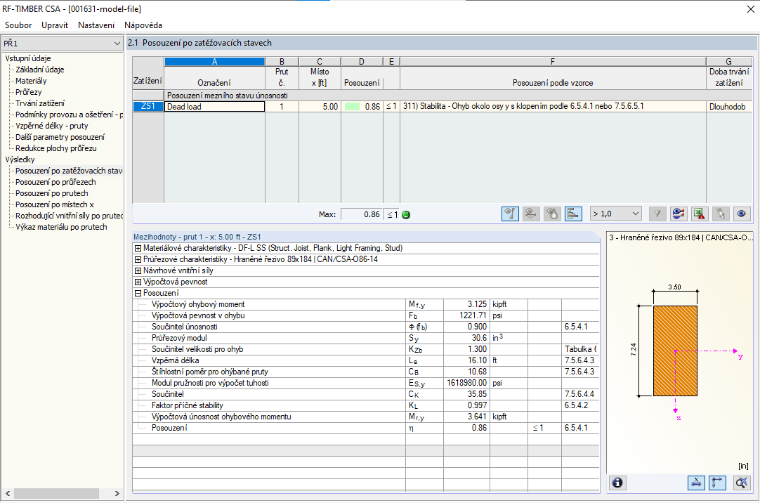Open Výkaz materiálu po prutech item

[x=61, y=227]
